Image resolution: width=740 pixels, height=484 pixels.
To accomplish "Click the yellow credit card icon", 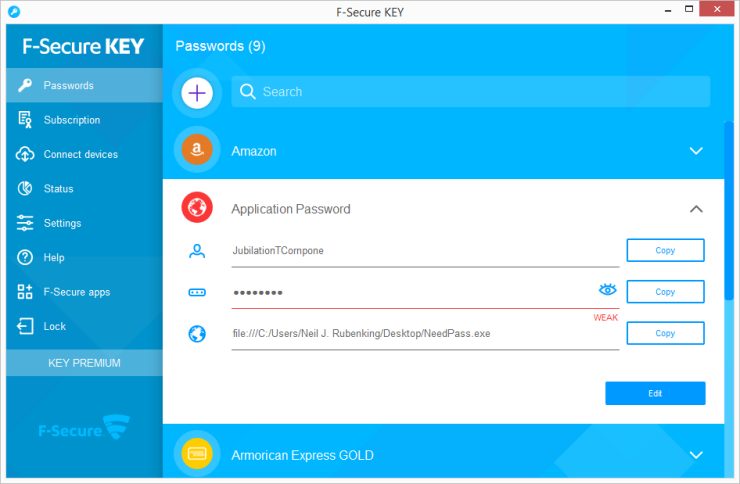I will [197, 454].
